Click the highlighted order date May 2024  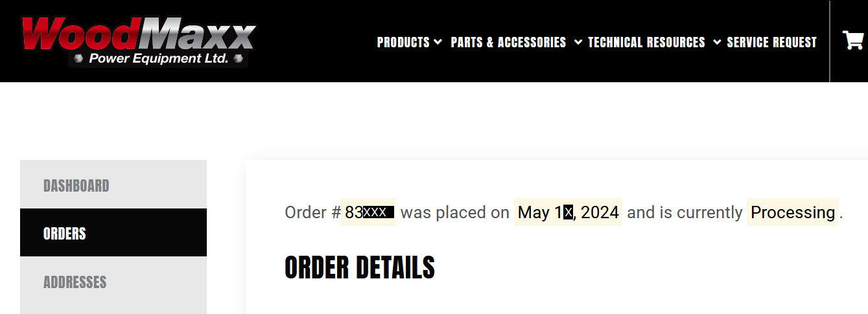(568, 212)
